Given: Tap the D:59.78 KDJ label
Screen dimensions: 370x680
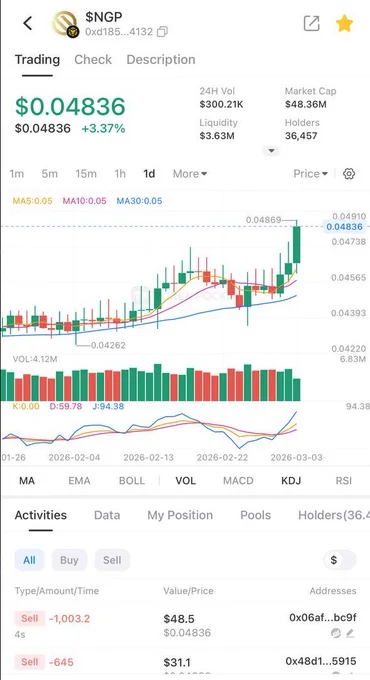Looking at the screenshot, I should pos(65,406).
